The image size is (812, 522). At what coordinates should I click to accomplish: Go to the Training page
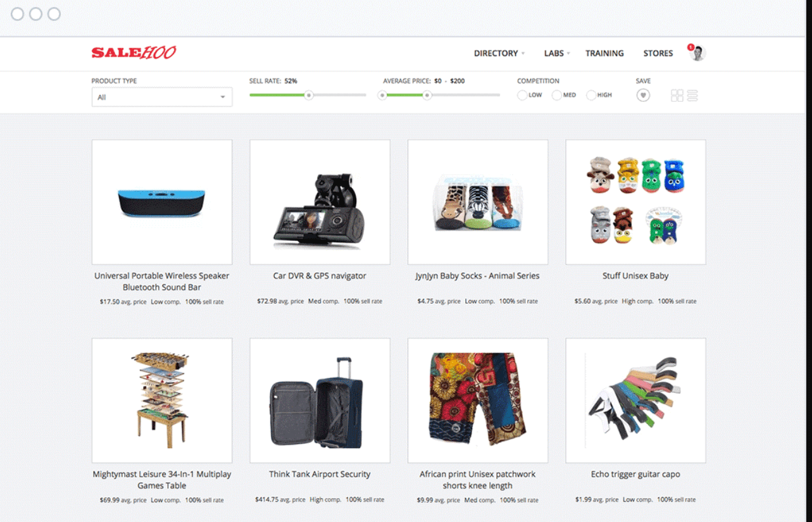coord(604,53)
